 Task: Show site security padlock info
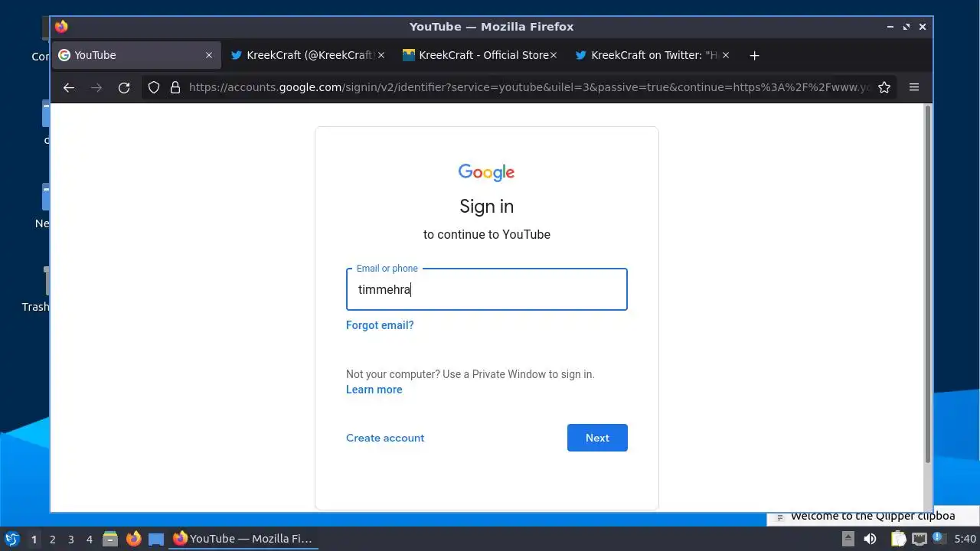pyautogui.click(x=175, y=87)
